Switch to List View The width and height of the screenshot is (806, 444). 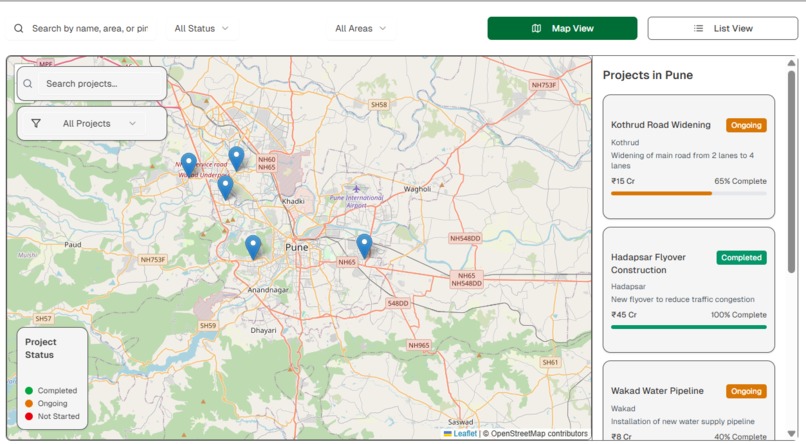point(723,28)
